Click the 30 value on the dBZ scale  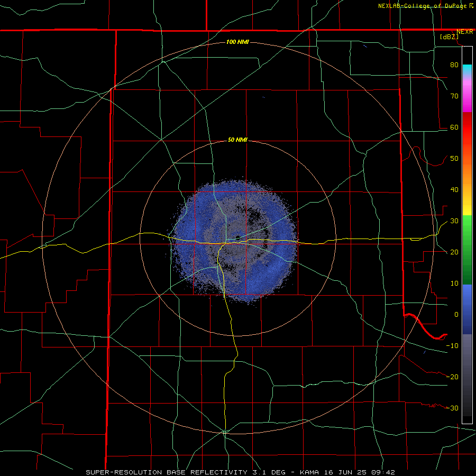click(454, 221)
